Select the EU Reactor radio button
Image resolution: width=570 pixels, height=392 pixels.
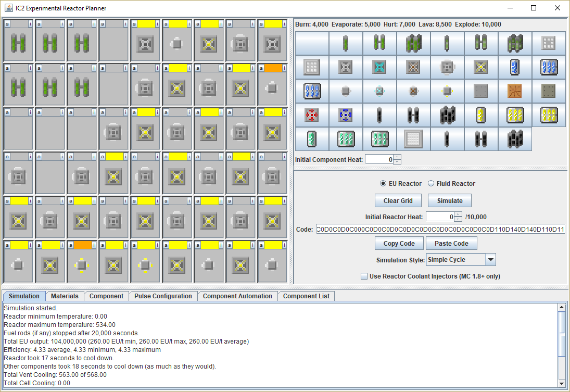pyautogui.click(x=384, y=184)
